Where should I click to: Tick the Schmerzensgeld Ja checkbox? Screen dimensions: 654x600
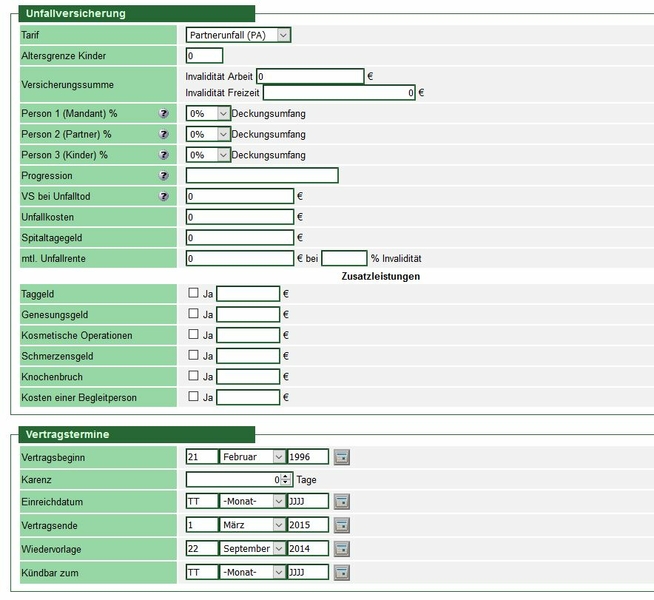tap(194, 356)
